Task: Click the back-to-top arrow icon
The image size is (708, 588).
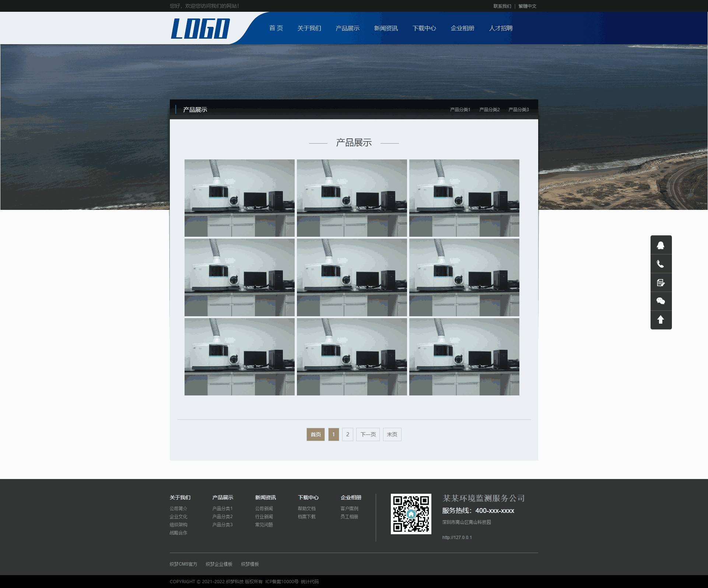Action: coord(660,320)
